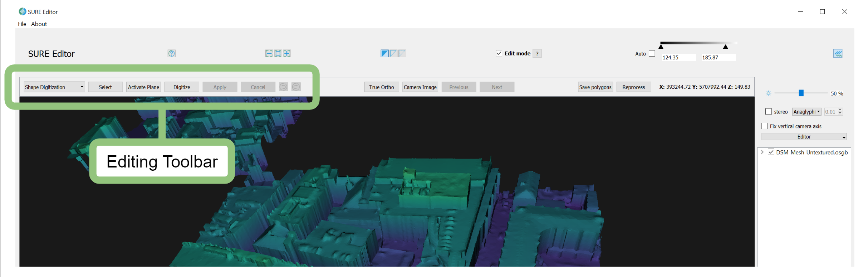This screenshot has width=868, height=277.
Task: Collapse the side panel with the blue chevrons icon
Action: [x=838, y=53]
